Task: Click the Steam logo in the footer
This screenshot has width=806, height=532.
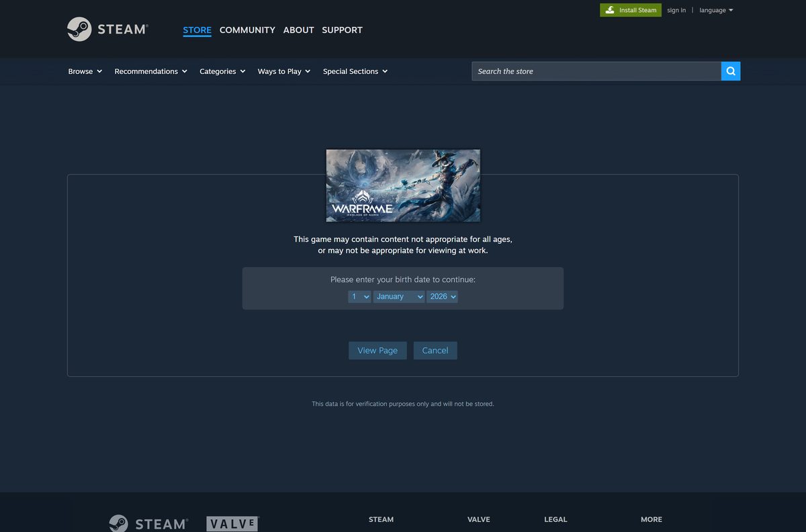Action: [x=148, y=524]
